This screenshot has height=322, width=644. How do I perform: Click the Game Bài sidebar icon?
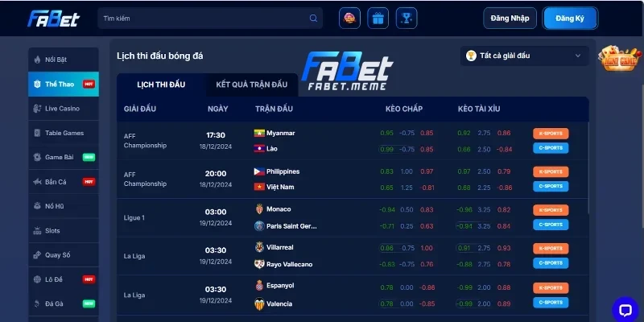[x=37, y=157]
